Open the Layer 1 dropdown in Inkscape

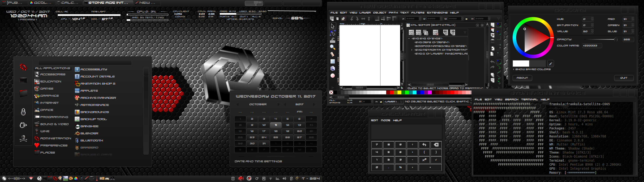point(394,102)
